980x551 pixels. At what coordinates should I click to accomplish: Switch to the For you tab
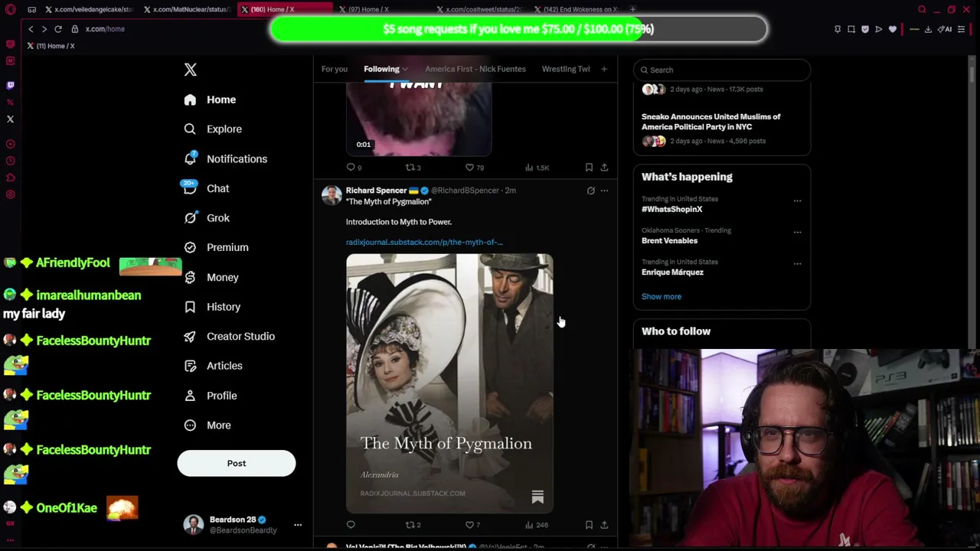click(335, 69)
